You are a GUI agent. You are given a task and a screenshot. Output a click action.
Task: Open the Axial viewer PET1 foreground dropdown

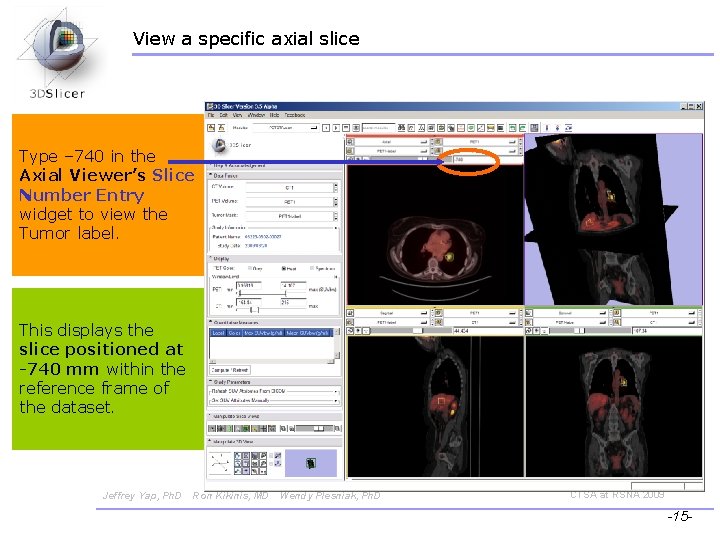pos(479,142)
